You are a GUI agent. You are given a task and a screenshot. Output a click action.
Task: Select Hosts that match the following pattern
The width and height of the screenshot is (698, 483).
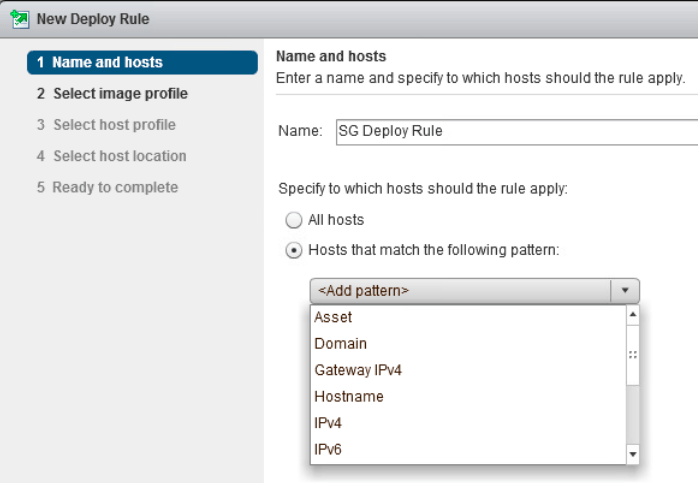click(x=294, y=250)
